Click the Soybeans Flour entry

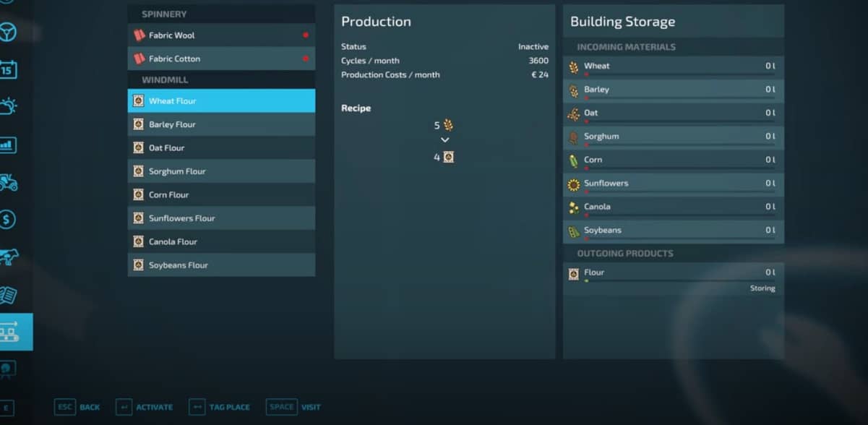click(x=220, y=265)
